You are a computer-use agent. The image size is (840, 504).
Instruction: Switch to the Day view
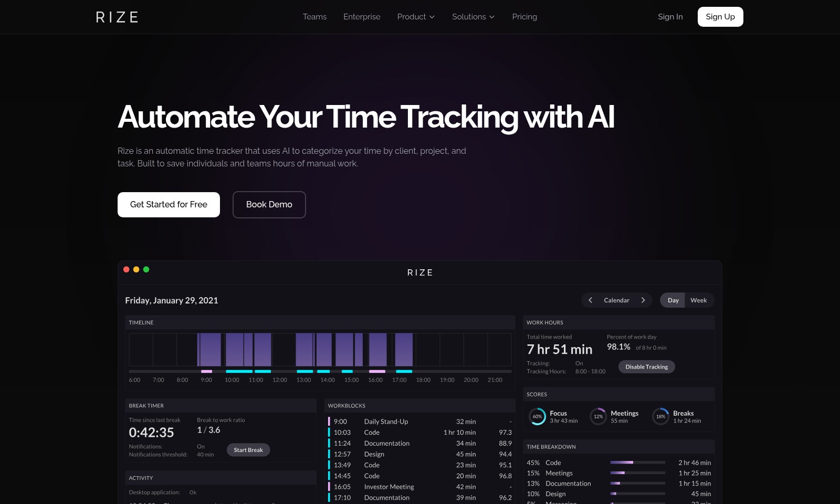(673, 300)
